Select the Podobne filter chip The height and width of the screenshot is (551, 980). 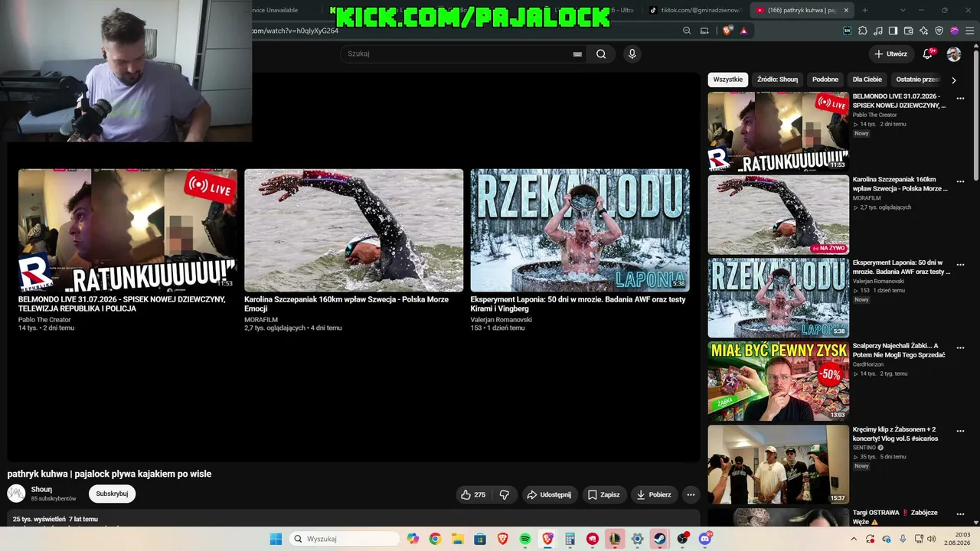click(x=825, y=80)
